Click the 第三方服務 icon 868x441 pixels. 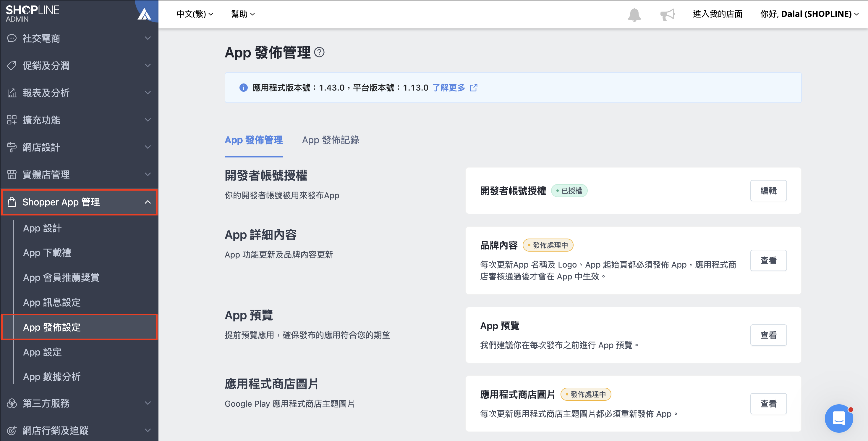coord(12,403)
